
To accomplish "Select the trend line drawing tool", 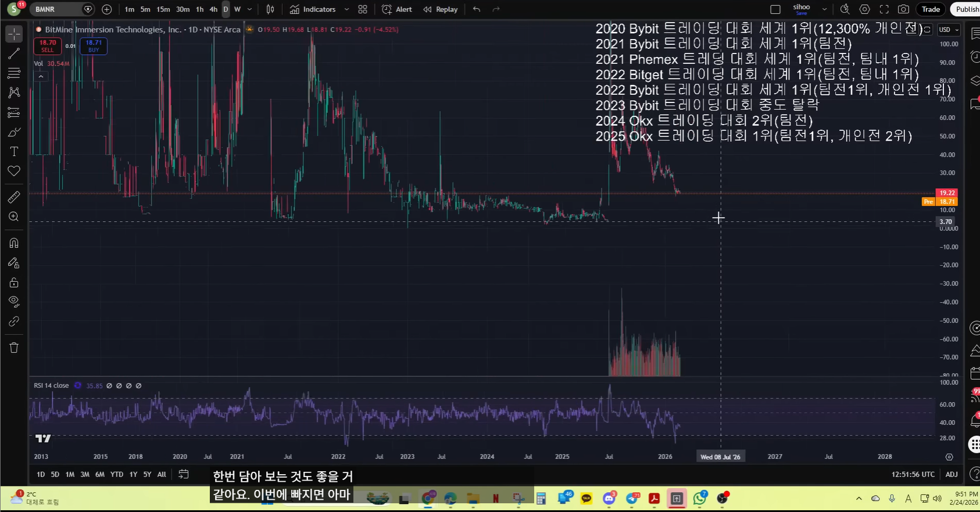I will tap(14, 54).
